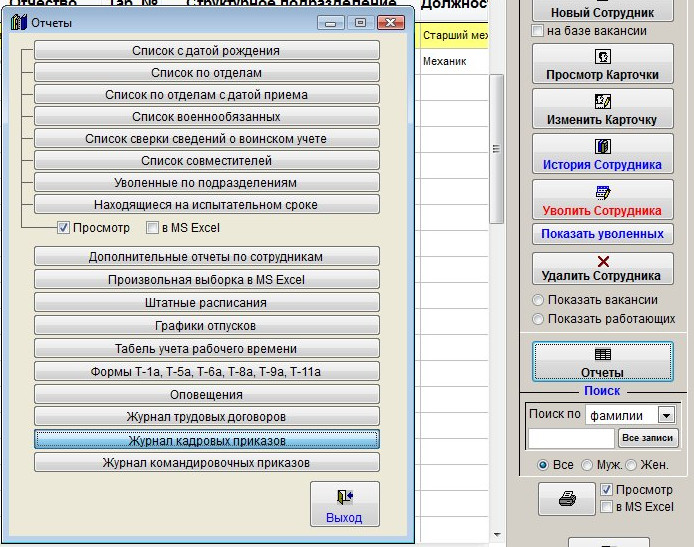Select the 'Механик' table cell
Image resolution: width=694 pixels, height=547 pixels.
pyautogui.click(x=455, y=62)
